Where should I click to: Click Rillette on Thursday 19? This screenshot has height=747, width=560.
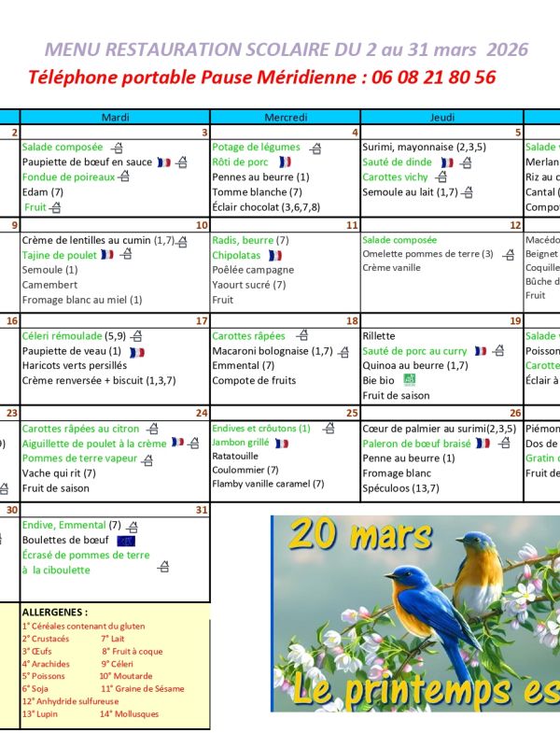pos(379,336)
